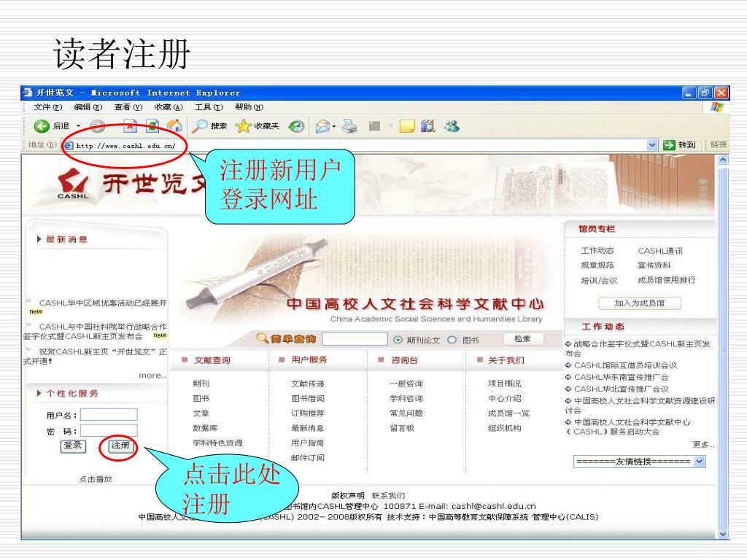Click the 用户名 input field
Viewport: 747px width, 560px height.
(109, 415)
